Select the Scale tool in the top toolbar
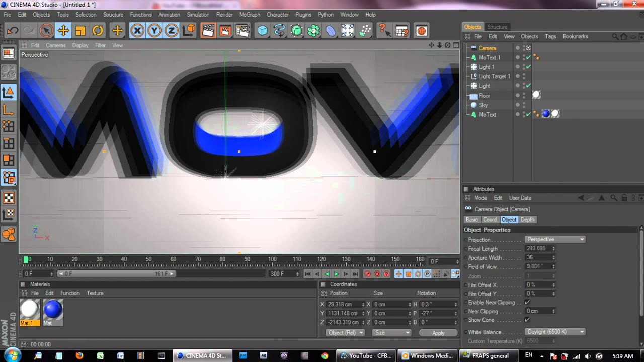 (x=80, y=31)
